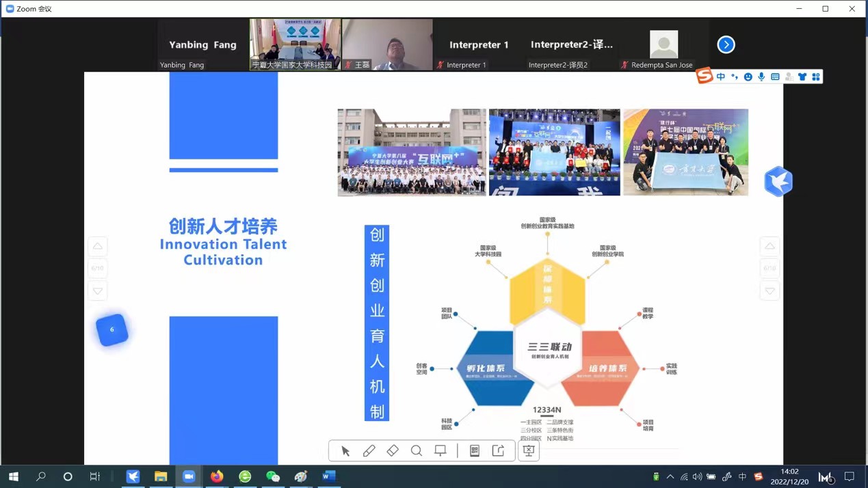Toggle Sogou Chinese/English input mode
The height and width of the screenshot is (488, 868).
(x=721, y=77)
